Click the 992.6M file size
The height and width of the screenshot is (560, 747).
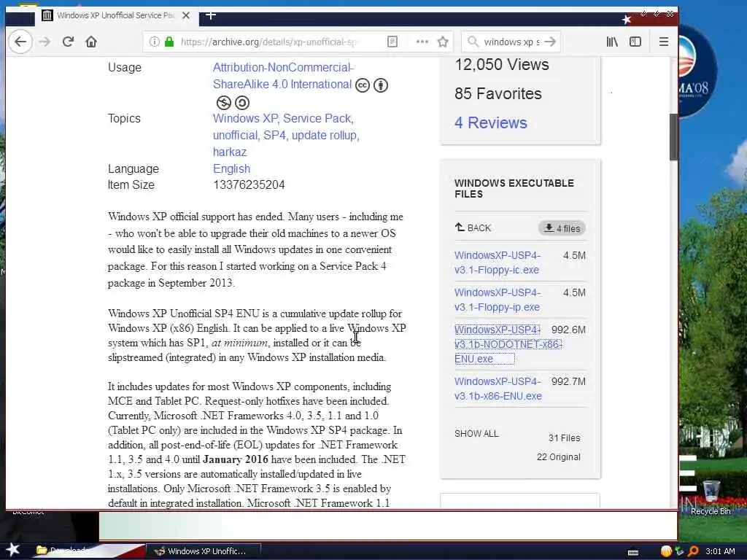[568, 330]
